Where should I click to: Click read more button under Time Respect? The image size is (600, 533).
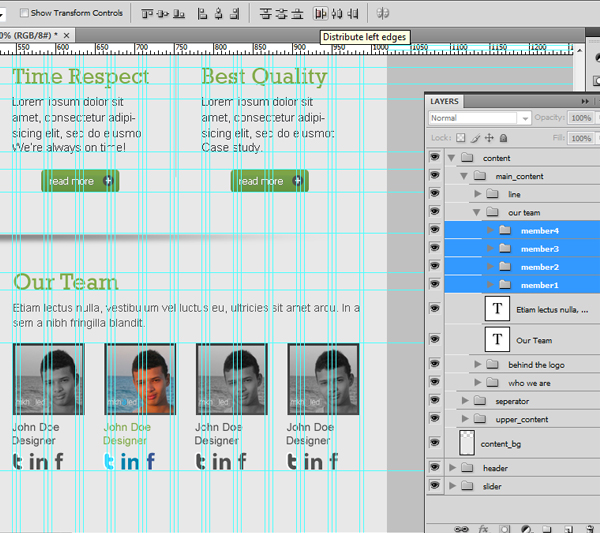pos(80,181)
